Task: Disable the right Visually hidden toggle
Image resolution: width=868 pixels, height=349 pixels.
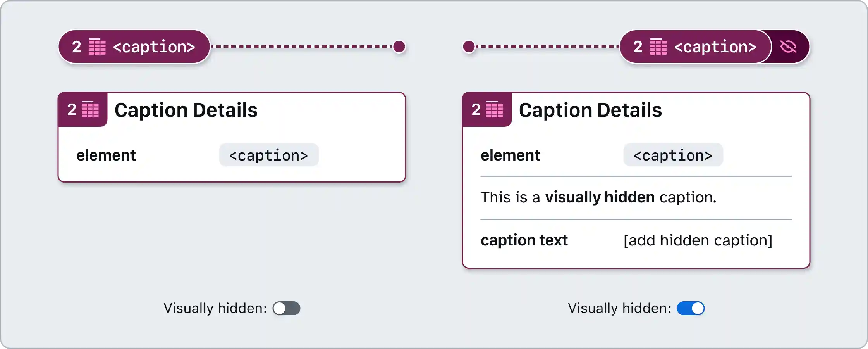Action: pos(691,308)
